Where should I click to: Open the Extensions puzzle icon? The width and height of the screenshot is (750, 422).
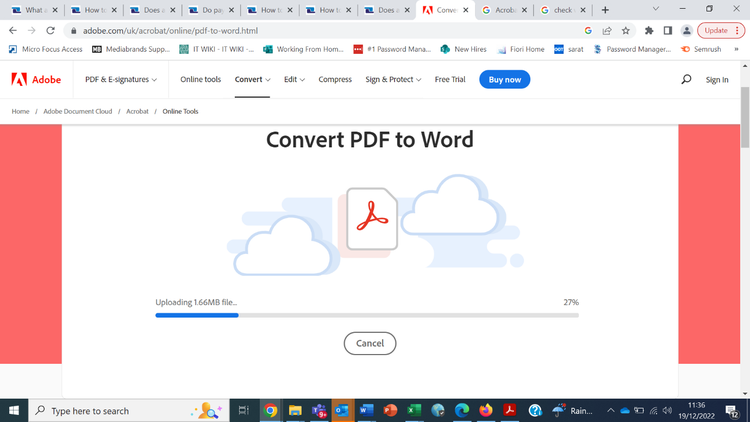[649, 30]
